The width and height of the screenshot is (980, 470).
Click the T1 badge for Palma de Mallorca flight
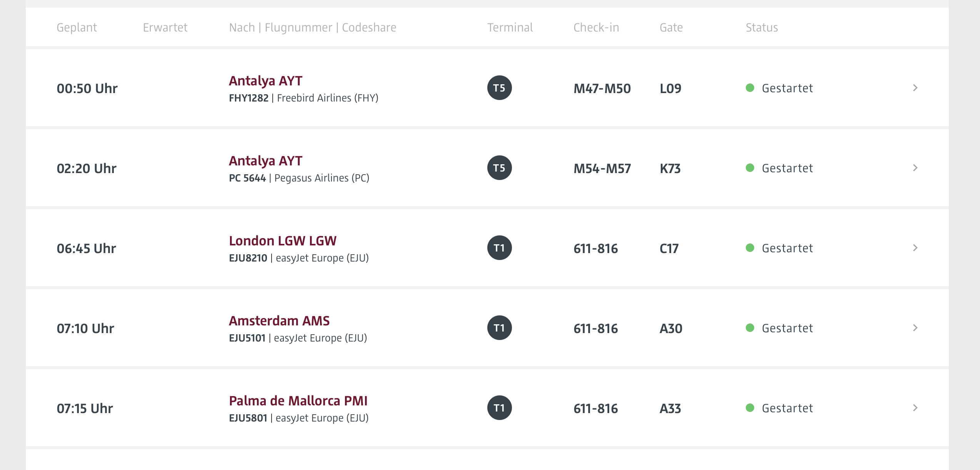pos(499,408)
